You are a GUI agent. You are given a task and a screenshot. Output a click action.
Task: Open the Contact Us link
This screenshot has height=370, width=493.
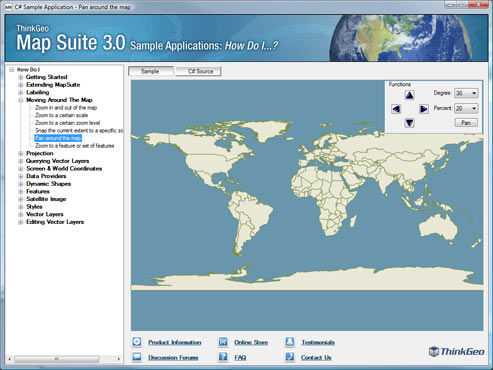point(316,357)
